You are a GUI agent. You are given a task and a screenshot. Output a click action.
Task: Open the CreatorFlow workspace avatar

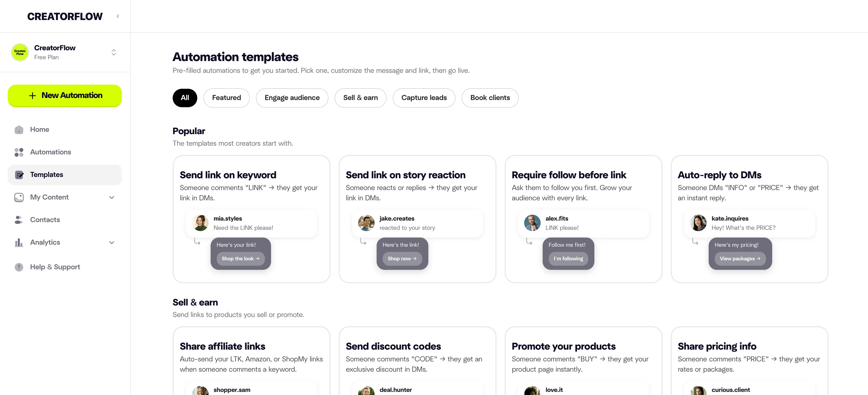(x=19, y=52)
